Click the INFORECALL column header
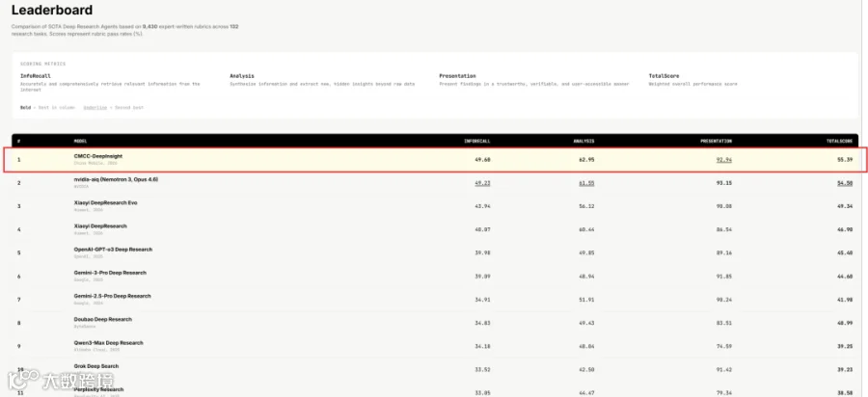868x397 pixels. [477, 141]
